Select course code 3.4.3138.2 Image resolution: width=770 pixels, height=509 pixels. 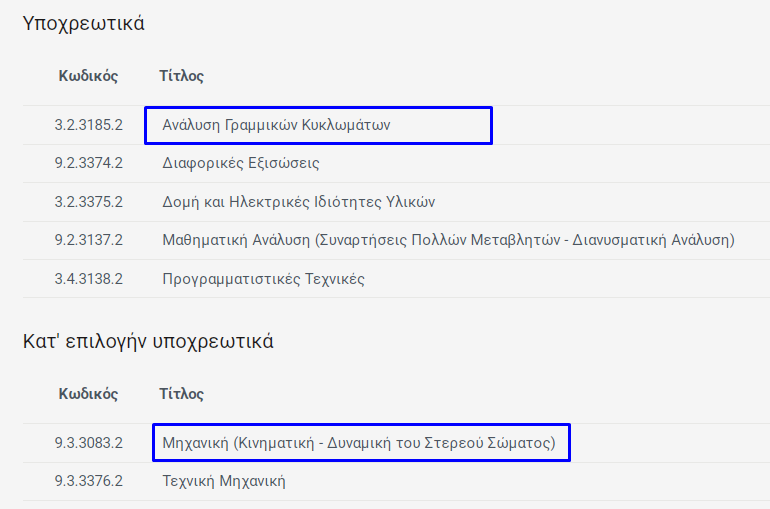coord(89,279)
